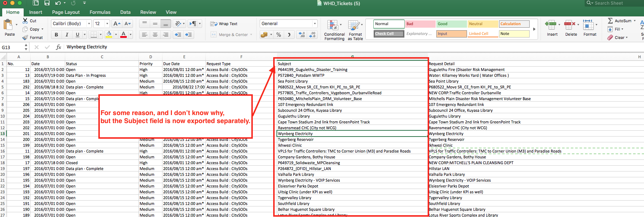Apply fill color with paint bucket icon

coord(109,34)
